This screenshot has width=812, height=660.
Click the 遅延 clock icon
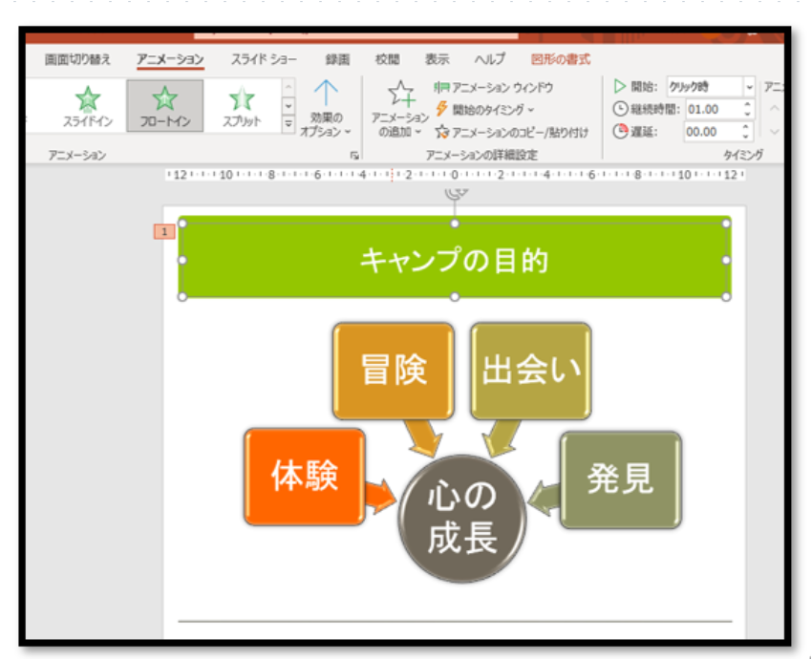tap(620, 132)
